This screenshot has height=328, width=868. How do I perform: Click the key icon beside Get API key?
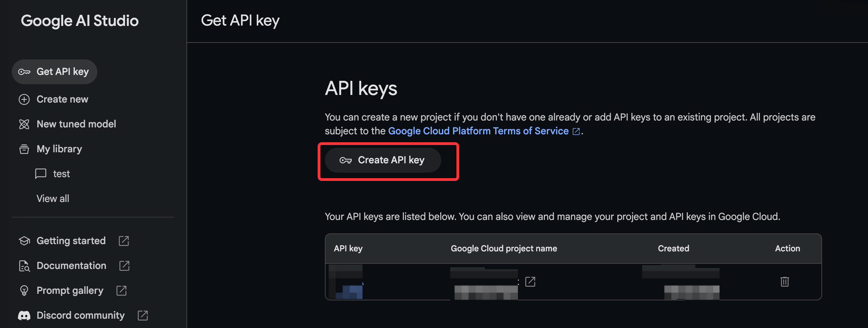click(x=24, y=72)
